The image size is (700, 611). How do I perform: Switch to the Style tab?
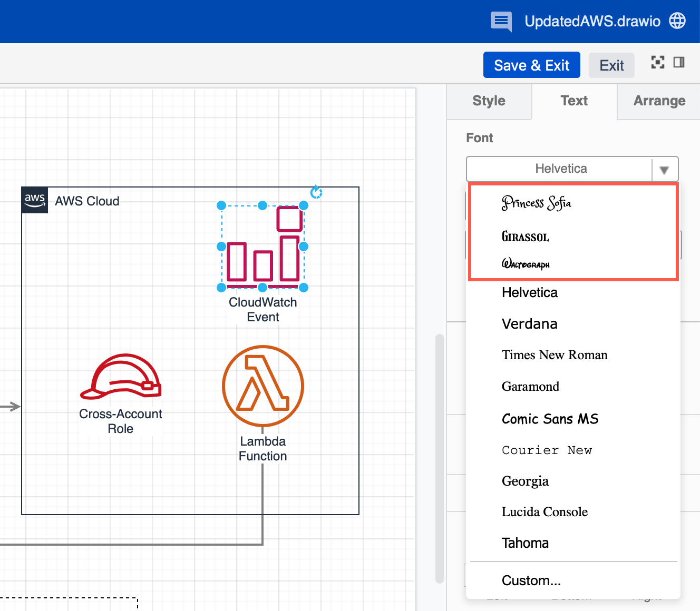[489, 101]
